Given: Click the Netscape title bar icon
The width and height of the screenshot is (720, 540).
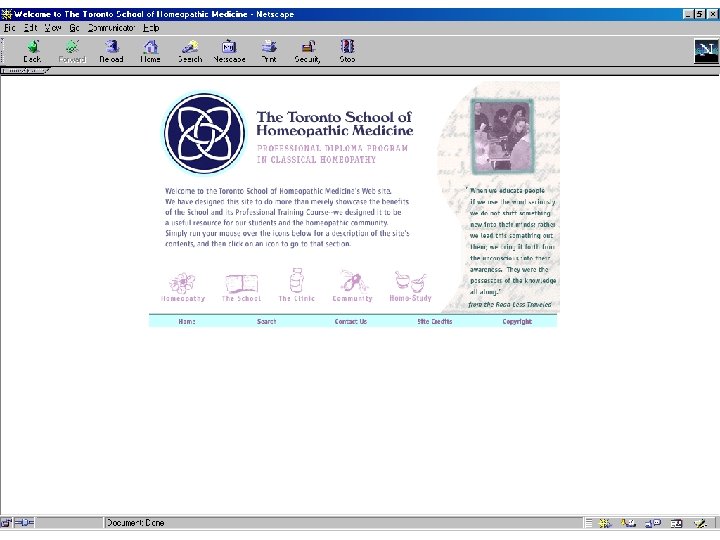Looking at the screenshot, I should click(x=6, y=14).
